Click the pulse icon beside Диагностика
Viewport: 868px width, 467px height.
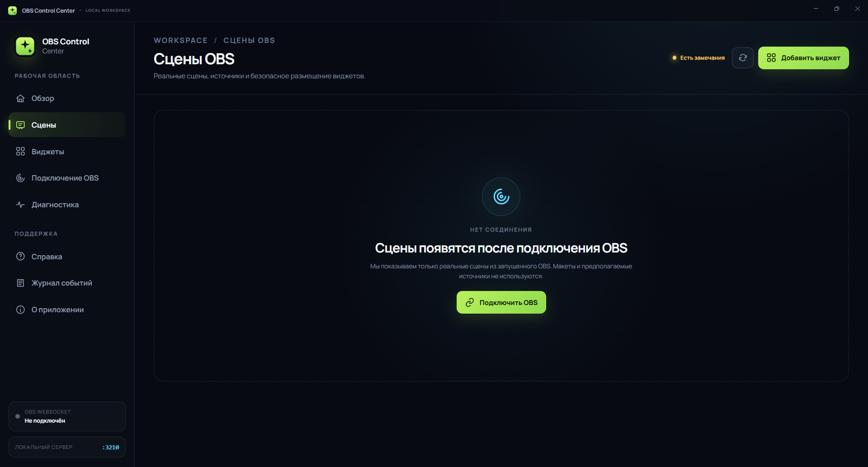click(20, 205)
